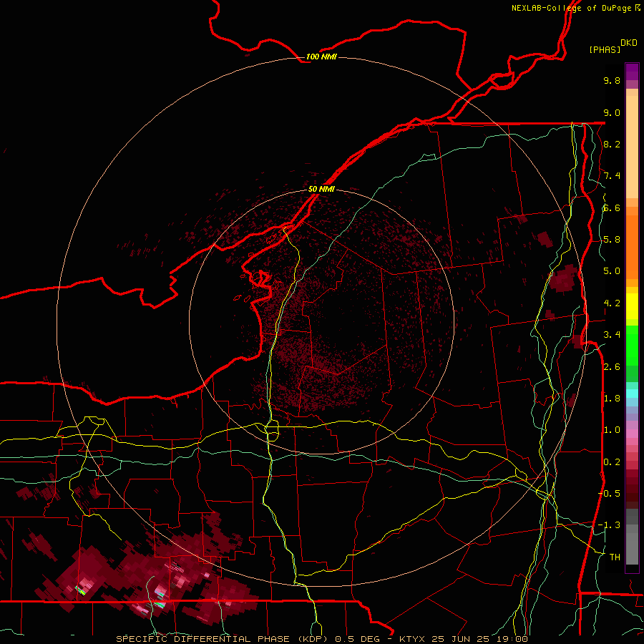Click the pink segment of the color bar
This screenshot has height=644, width=644.
632,434
